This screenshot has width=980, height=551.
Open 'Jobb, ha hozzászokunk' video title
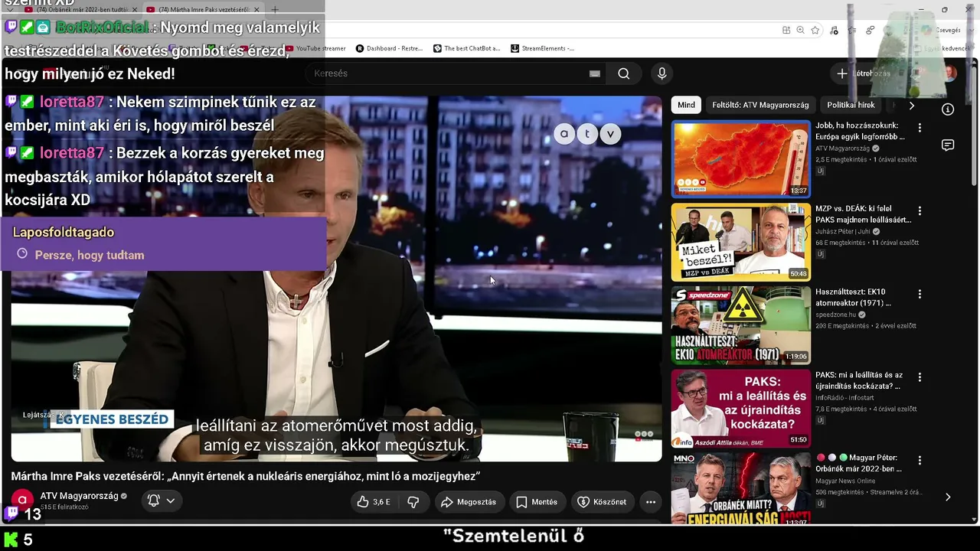861,131
